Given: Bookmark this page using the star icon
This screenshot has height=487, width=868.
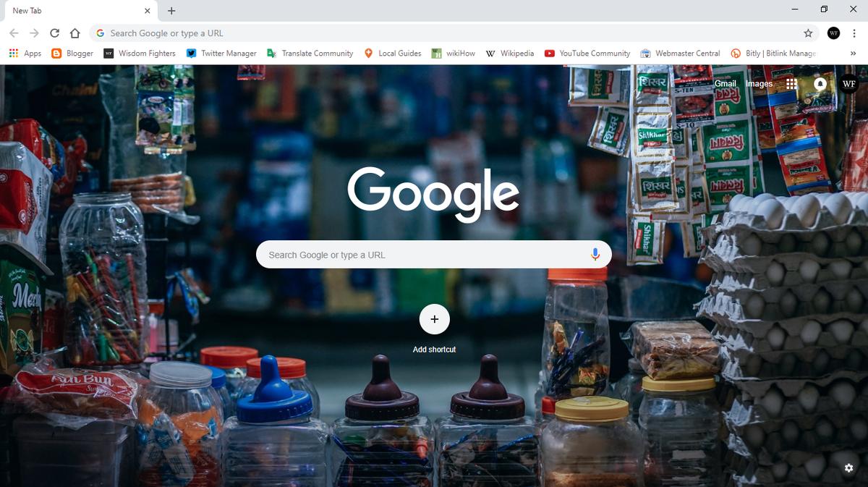Looking at the screenshot, I should point(807,33).
